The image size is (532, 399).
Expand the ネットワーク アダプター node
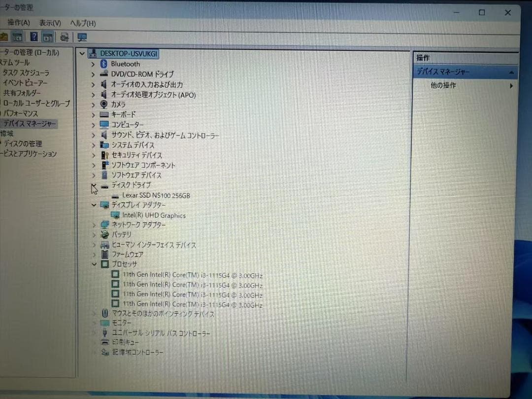coord(93,224)
